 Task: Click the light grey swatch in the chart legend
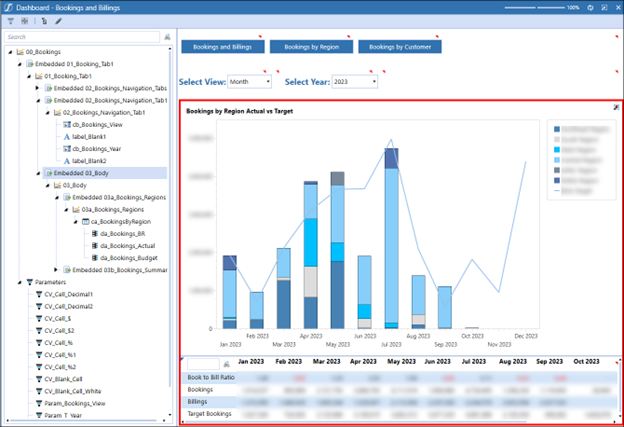[557, 139]
